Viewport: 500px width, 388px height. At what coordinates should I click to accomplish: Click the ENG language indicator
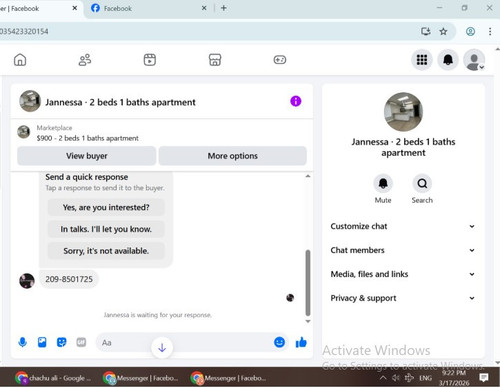(425, 378)
